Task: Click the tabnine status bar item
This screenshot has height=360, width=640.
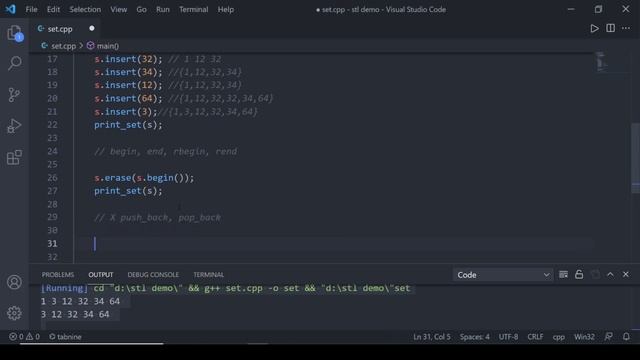Action: click(x=65, y=337)
